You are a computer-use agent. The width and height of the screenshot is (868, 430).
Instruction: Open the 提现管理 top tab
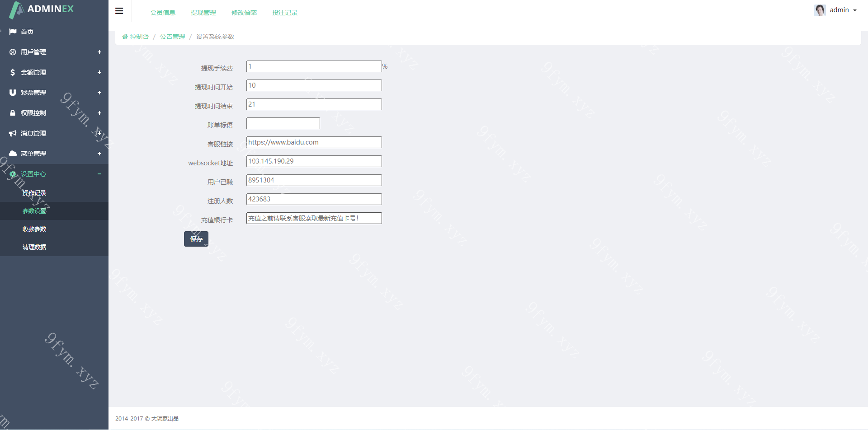203,13
